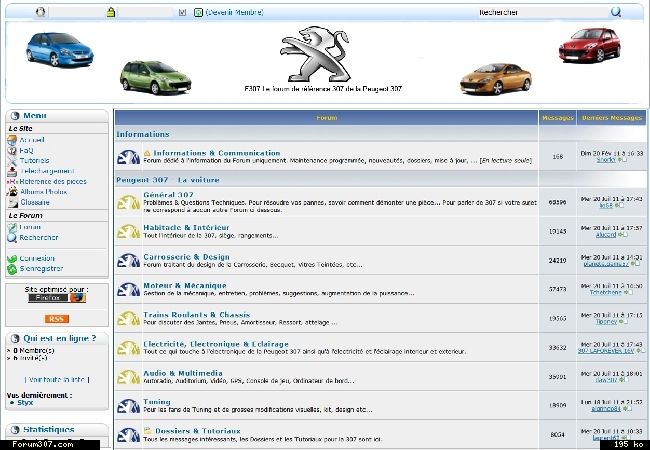This screenshot has width=650, height=450.
Task: Click the Informations category header
Action: (x=143, y=134)
